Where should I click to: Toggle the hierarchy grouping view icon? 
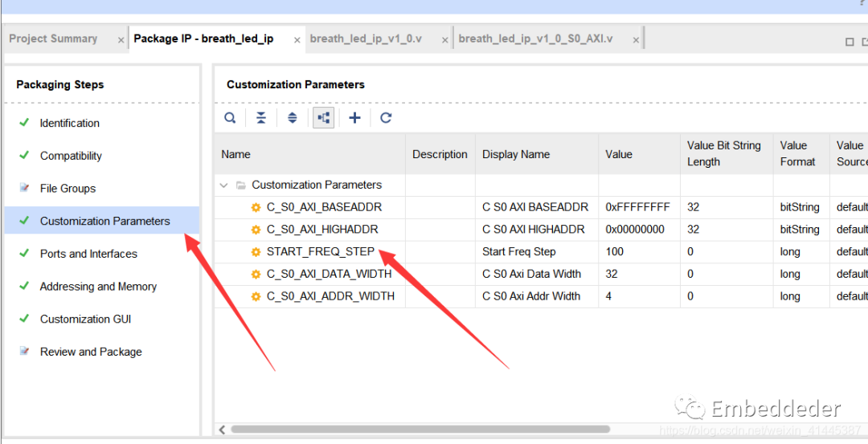click(x=323, y=118)
